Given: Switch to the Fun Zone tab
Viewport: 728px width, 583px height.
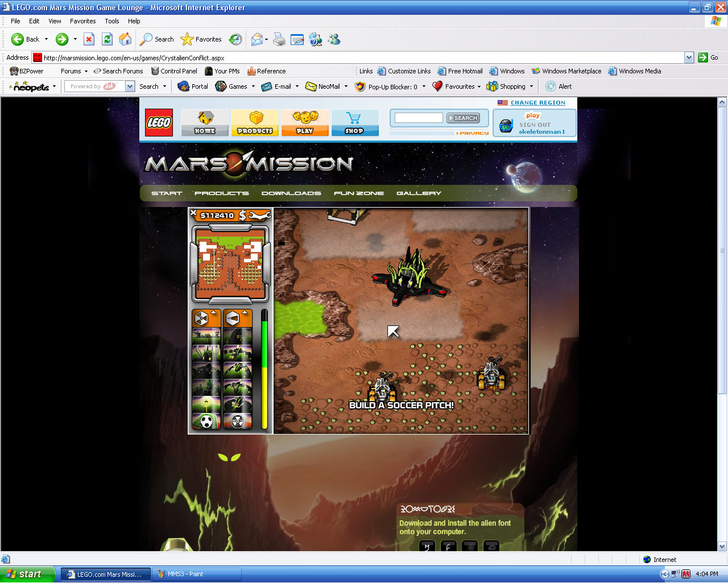Looking at the screenshot, I should [x=359, y=193].
